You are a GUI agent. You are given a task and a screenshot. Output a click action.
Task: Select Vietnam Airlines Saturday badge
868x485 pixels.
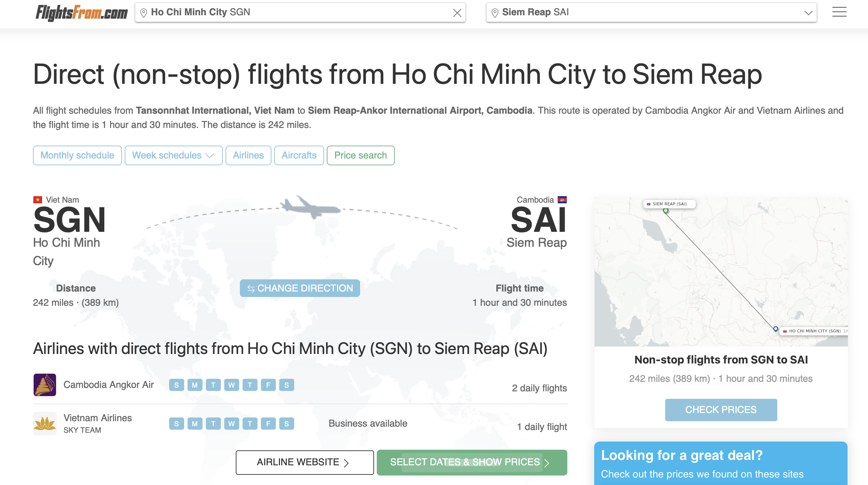pyautogui.click(x=287, y=424)
